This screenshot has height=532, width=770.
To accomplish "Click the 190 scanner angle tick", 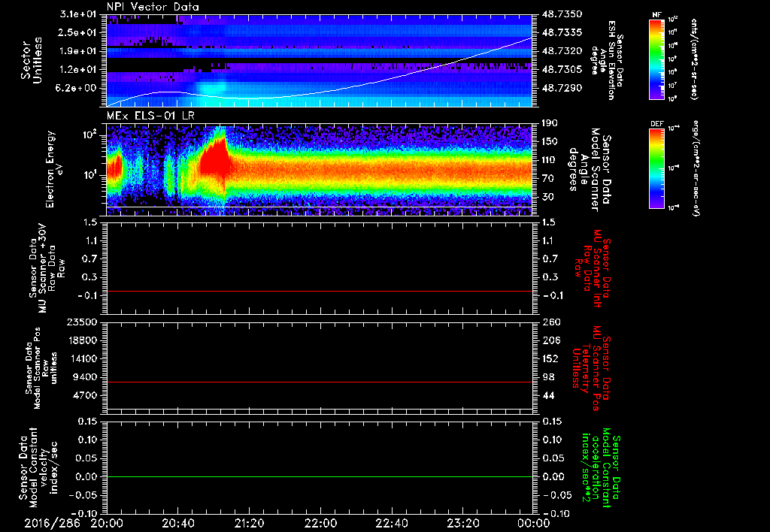I will coord(550,123).
